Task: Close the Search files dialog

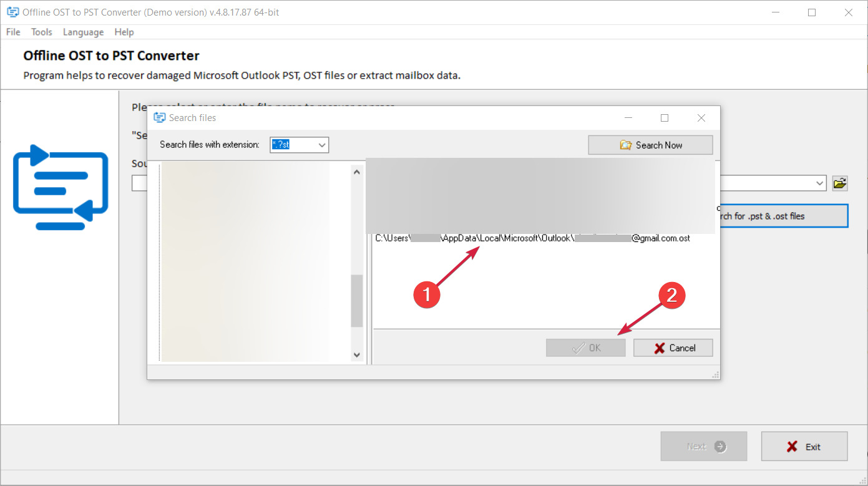Action: point(701,118)
